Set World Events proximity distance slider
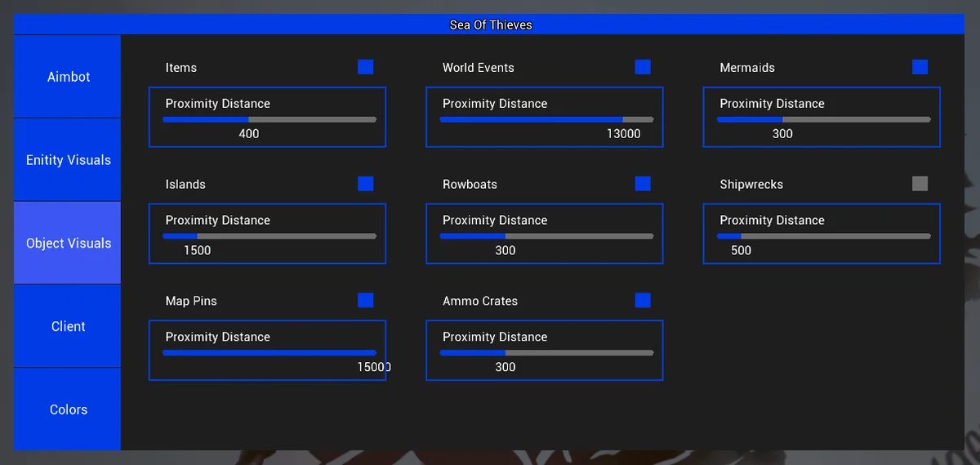The height and width of the screenshot is (465, 980). [x=547, y=119]
